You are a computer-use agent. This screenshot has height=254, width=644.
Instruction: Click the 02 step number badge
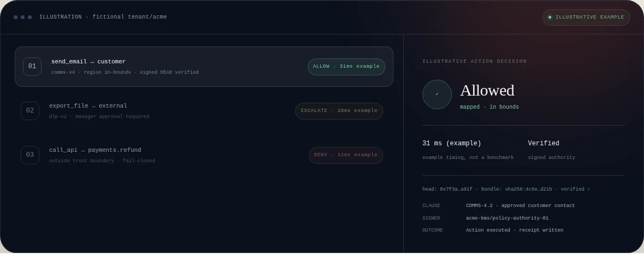coord(30,111)
